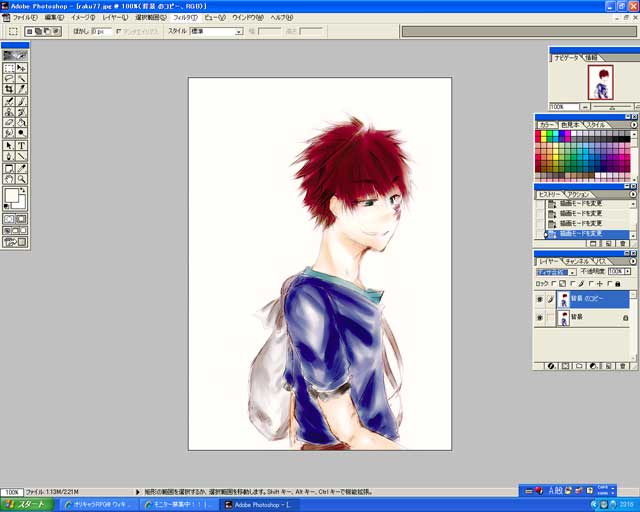Select the Notes tool

tap(9, 168)
